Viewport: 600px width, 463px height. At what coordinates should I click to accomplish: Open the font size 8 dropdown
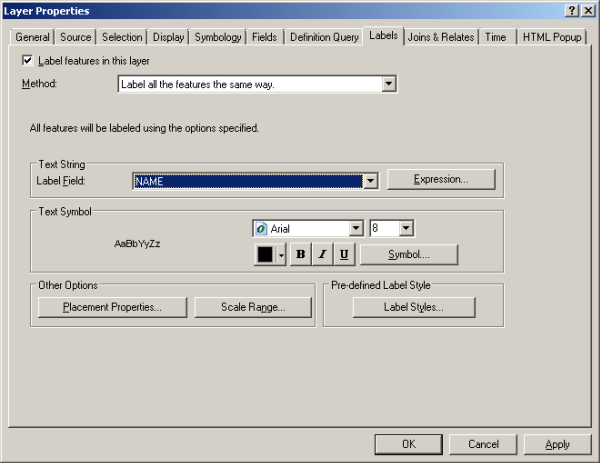(406, 229)
